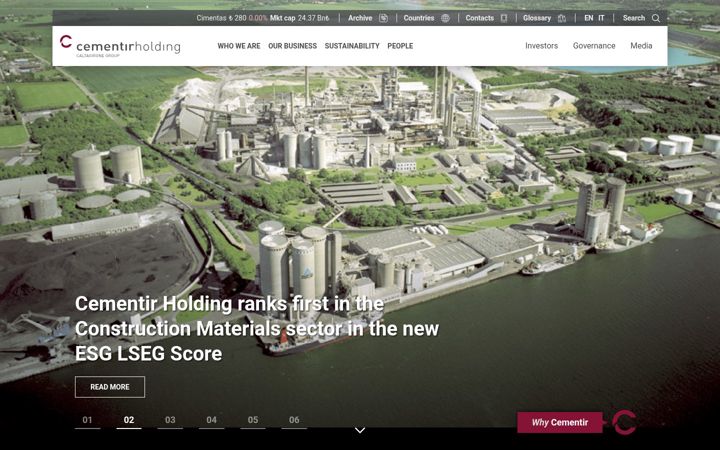The width and height of the screenshot is (720, 450).
Task: Click the Search magnifier icon
Action: pyautogui.click(x=656, y=18)
